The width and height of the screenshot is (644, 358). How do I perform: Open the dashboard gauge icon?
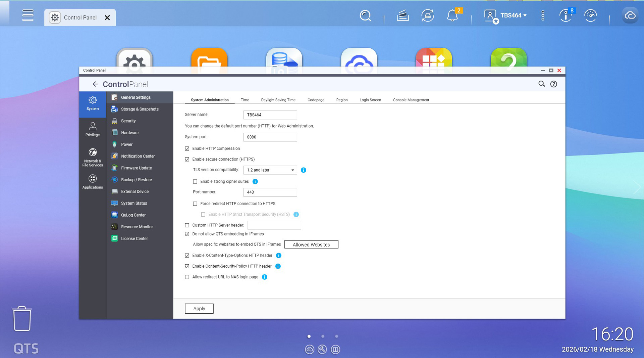pos(590,16)
